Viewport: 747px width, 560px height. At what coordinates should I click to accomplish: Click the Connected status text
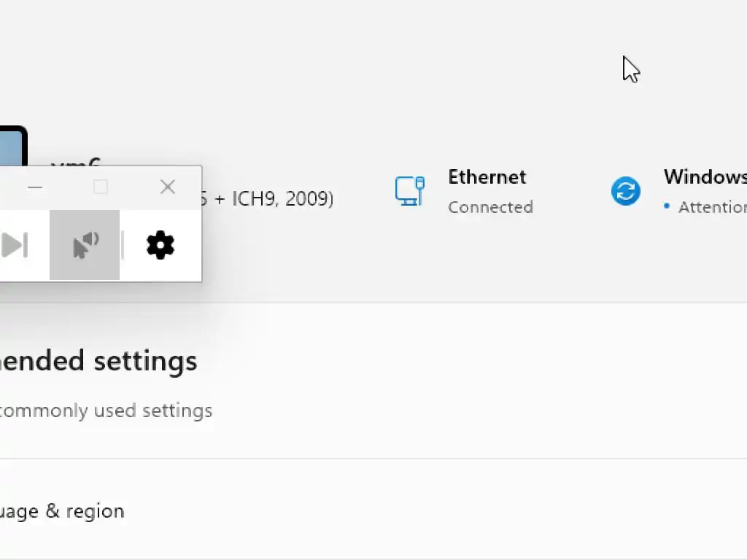[x=490, y=207]
